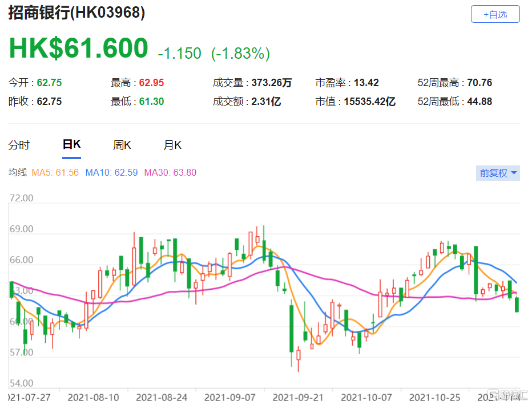Open the 月K monthly chart tab
The width and height of the screenshot is (532, 405).
click(172, 145)
